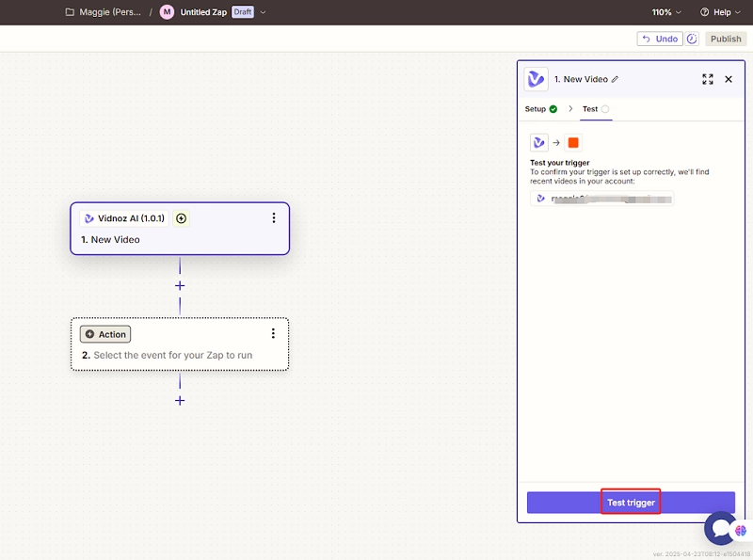Close the New Video step panel

729,80
